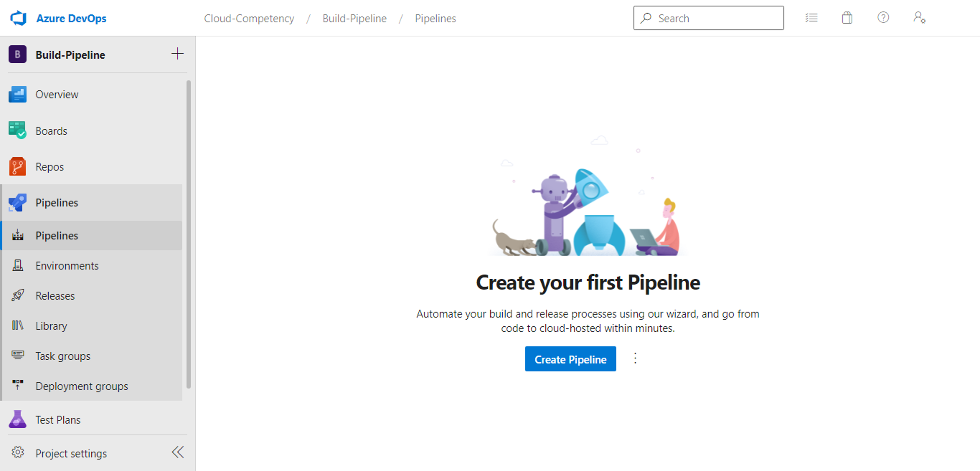
Task: Click the Test Plans flask icon
Action: tap(18, 419)
